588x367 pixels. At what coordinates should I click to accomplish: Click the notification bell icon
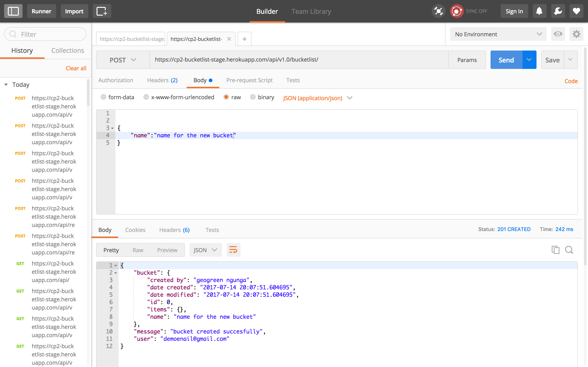pos(540,11)
